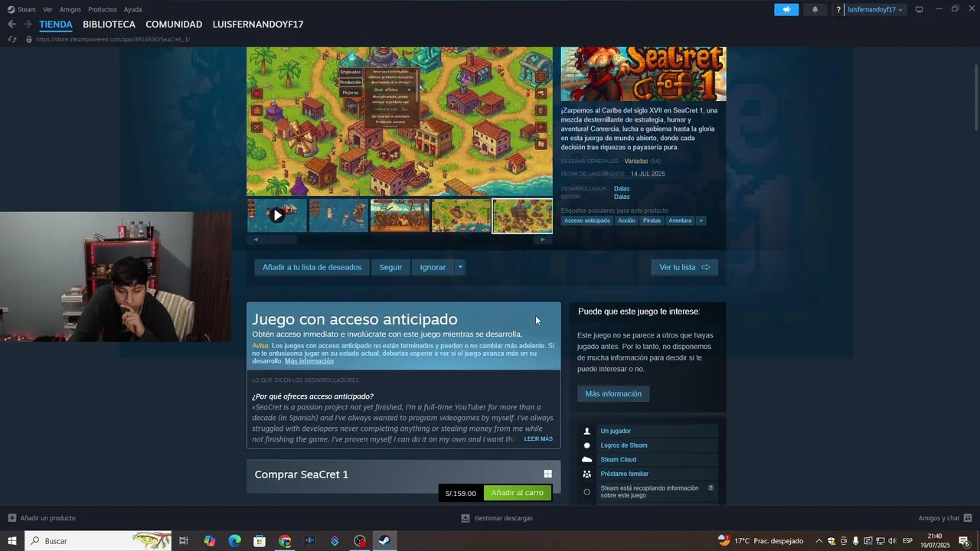This screenshot has width=980, height=551.
Task: Open the Dalas developer link
Action: (622, 188)
